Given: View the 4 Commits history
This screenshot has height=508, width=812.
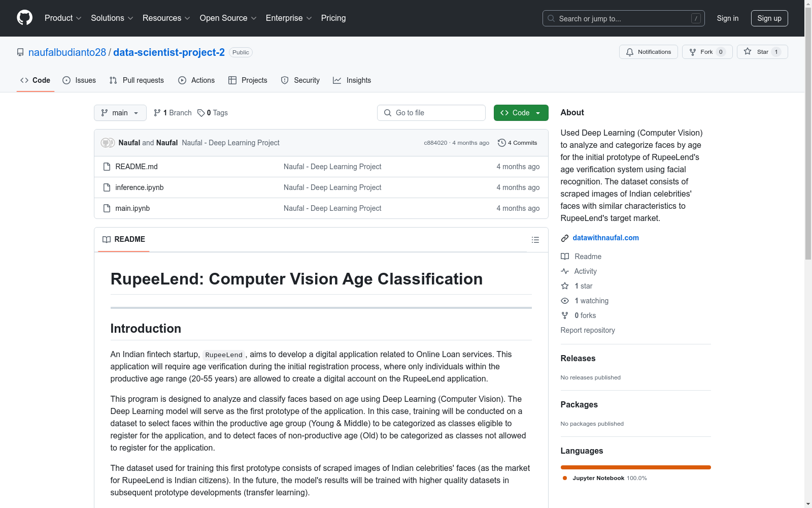Looking at the screenshot, I should [x=518, y=143].
